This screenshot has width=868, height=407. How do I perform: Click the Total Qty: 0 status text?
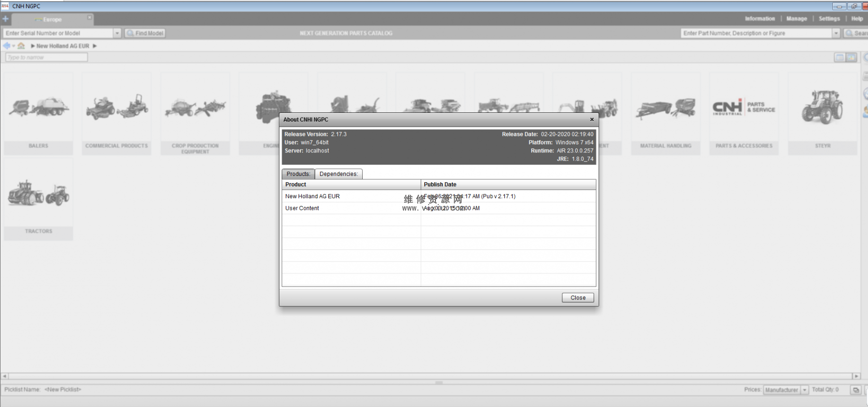point(825,390)
